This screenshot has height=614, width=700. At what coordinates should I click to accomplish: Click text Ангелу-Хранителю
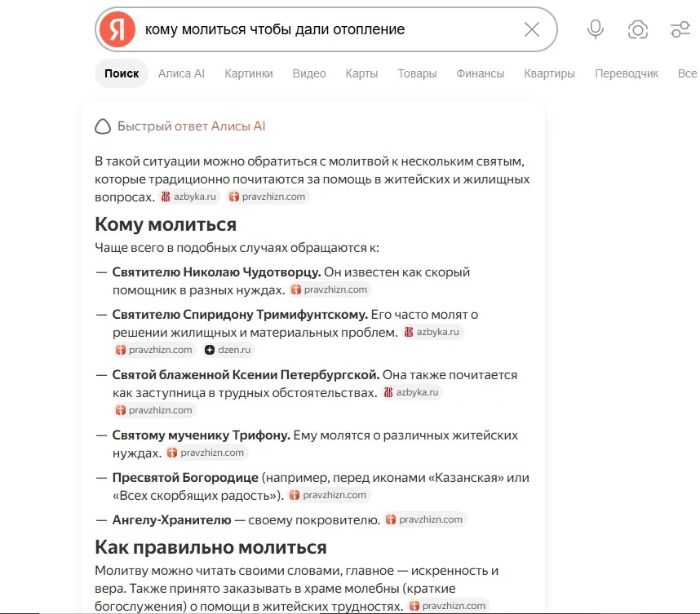(x=172, y=520)
